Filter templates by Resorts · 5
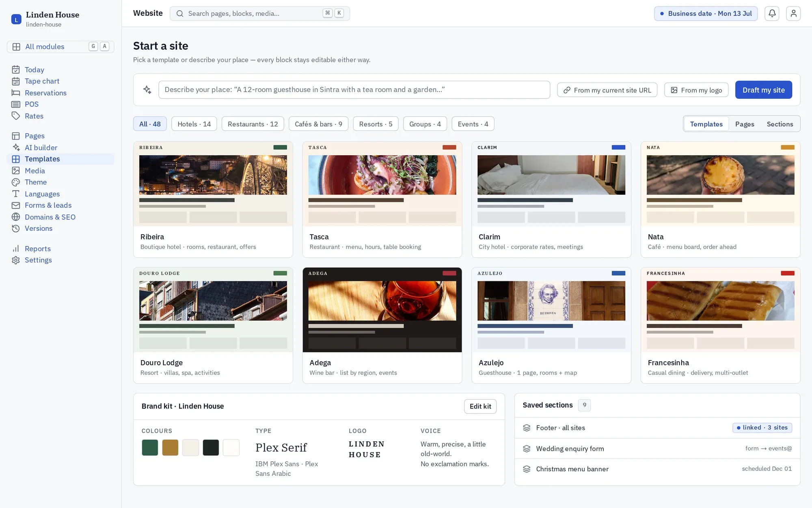812x508 pixels. click(x=376, y=124)
